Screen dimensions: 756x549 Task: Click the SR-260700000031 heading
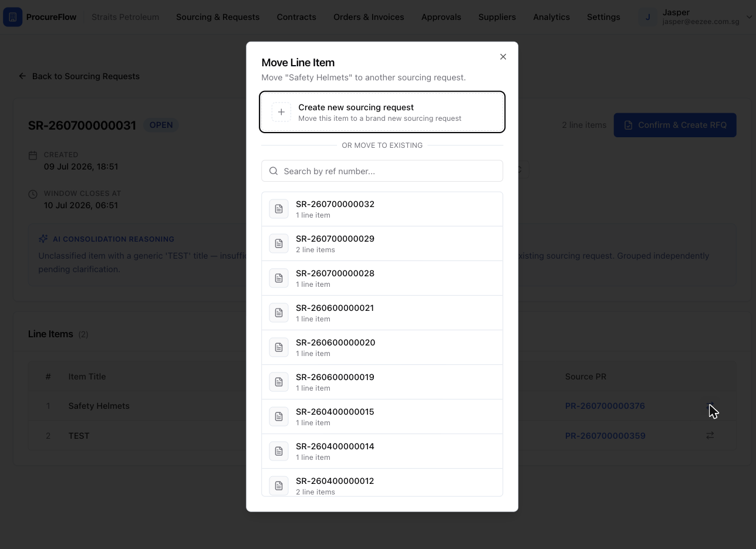click(82, 125)
